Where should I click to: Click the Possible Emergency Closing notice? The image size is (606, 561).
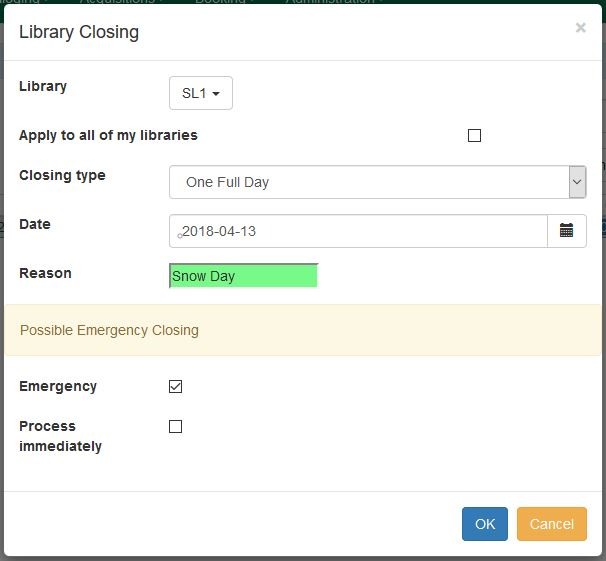(x=110, y=330)
